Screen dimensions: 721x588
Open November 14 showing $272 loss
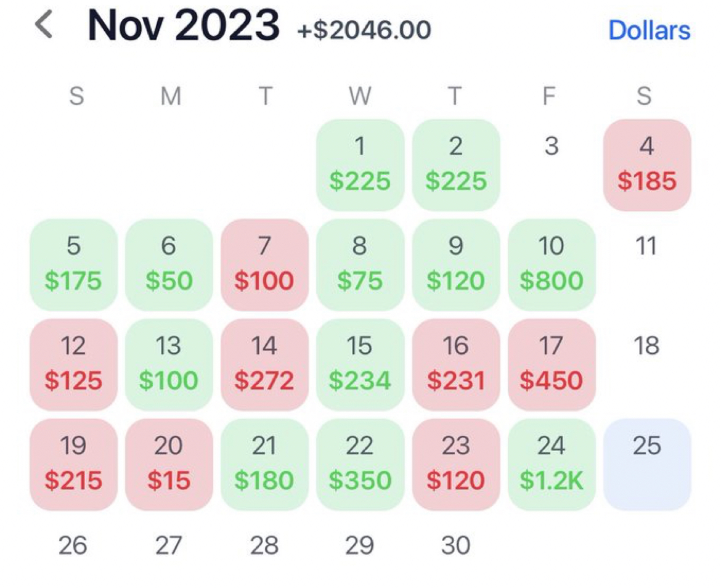point(264,364)
